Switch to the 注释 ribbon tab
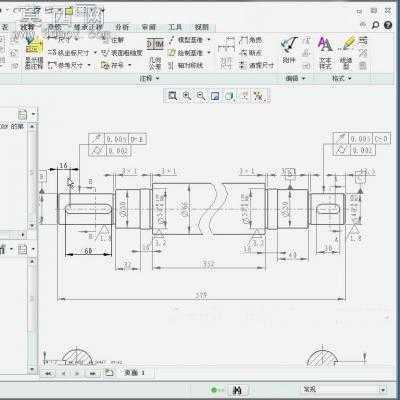This screenshot has height=400, width=400. [x=27, y=27]
